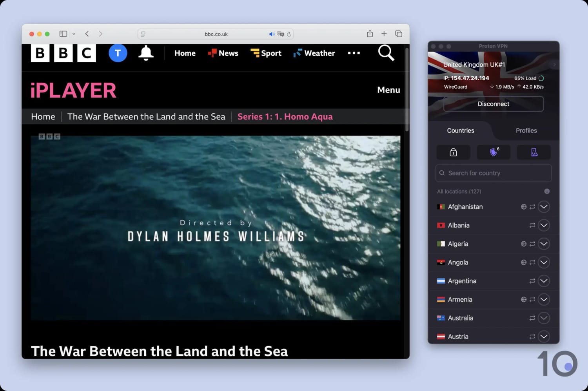Viewport: 588px width, 391px height.
Task: Toggle Safari sidebar icon
Action: coord(63,34)
